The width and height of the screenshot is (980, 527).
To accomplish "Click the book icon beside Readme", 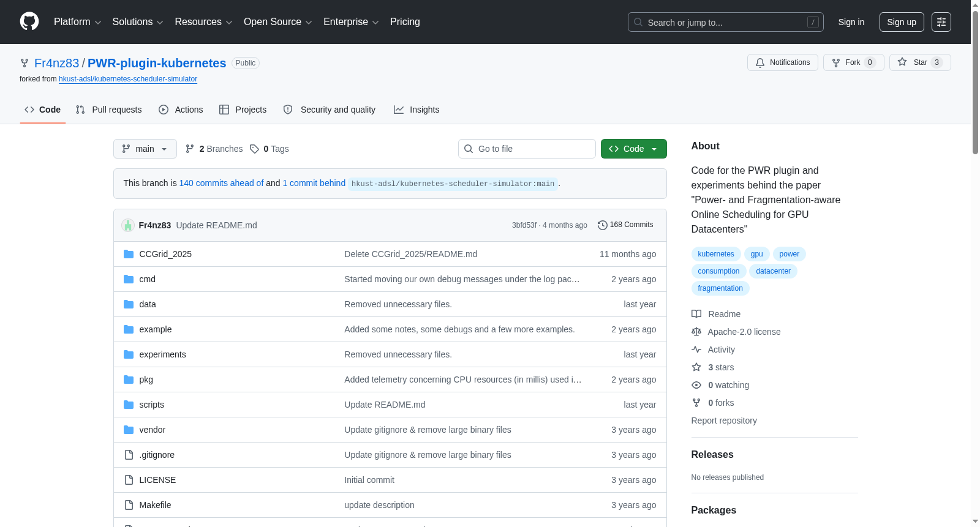I will pos(696,314).
